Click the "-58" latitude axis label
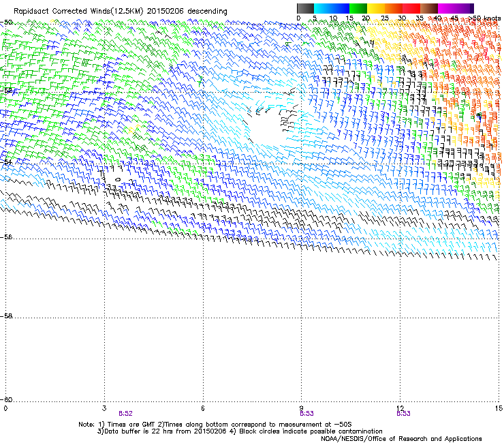Image resolution: width=504 pixels, height=443 pixels. tap(6, 316)
